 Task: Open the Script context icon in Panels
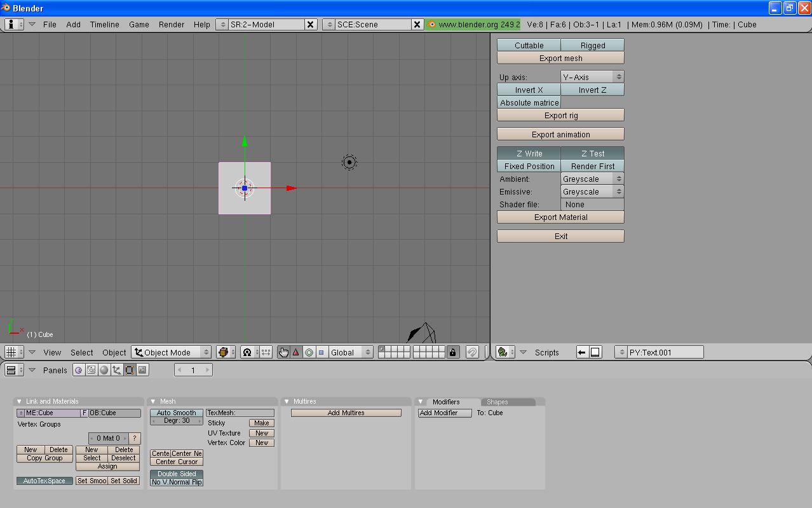(91, 370)
